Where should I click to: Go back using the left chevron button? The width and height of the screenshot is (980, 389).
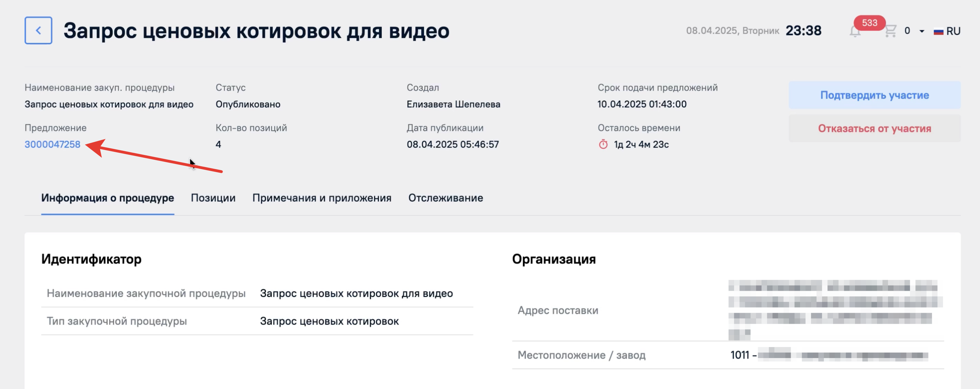(x=38, y=31)
